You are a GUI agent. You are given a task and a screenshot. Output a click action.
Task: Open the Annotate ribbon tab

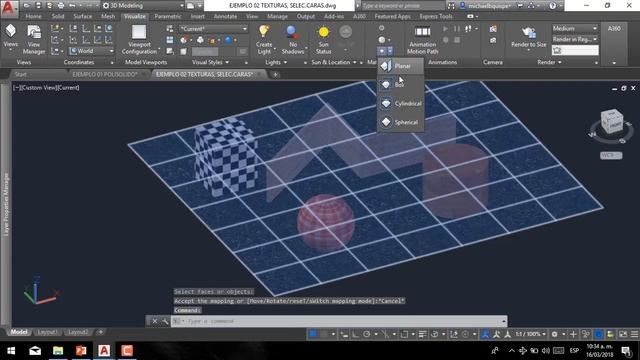click(225, 16)
